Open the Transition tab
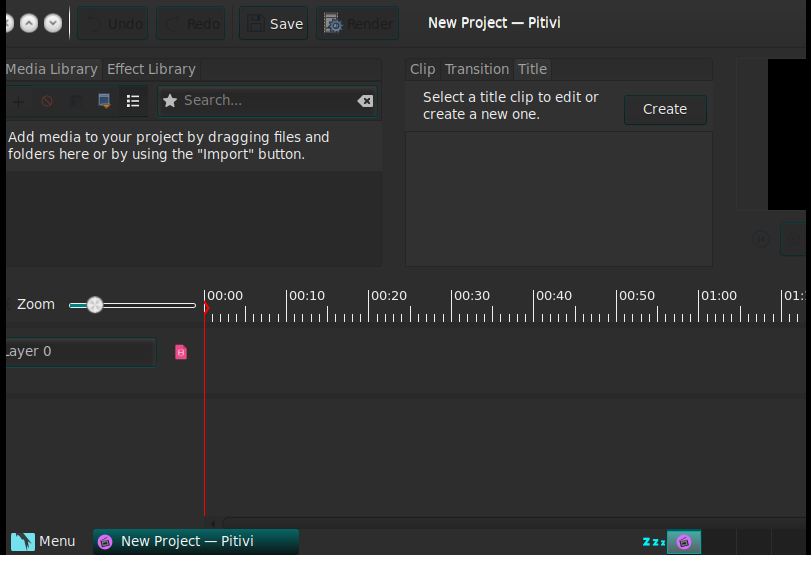811x582 pixels. (477, 69)
